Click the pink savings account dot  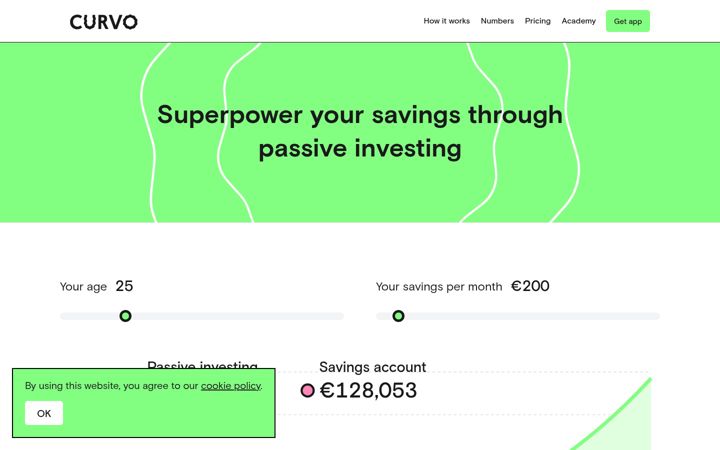click(x=307, y=390)
